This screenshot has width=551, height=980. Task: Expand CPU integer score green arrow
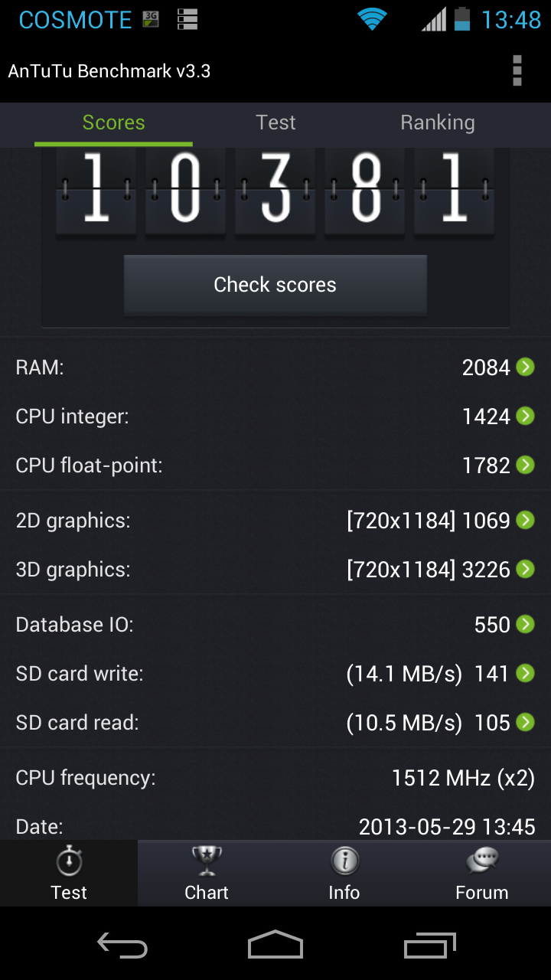(525, 416)
